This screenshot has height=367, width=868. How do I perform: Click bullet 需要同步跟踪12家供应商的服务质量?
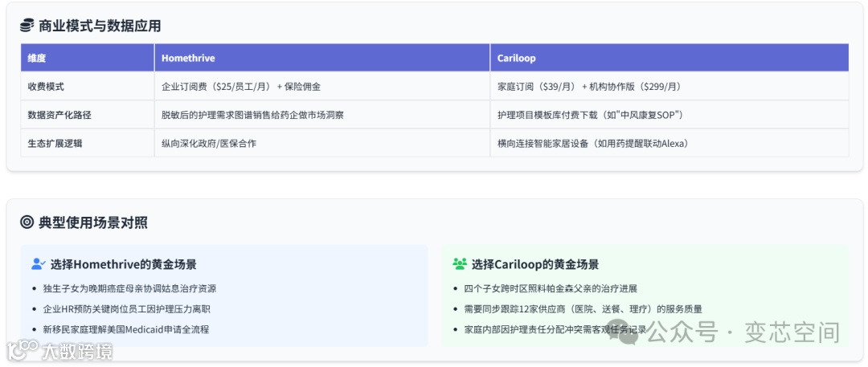583,309
